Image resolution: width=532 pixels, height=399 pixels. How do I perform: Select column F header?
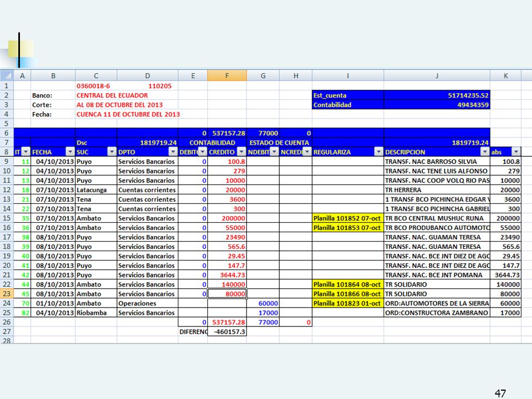227,76
